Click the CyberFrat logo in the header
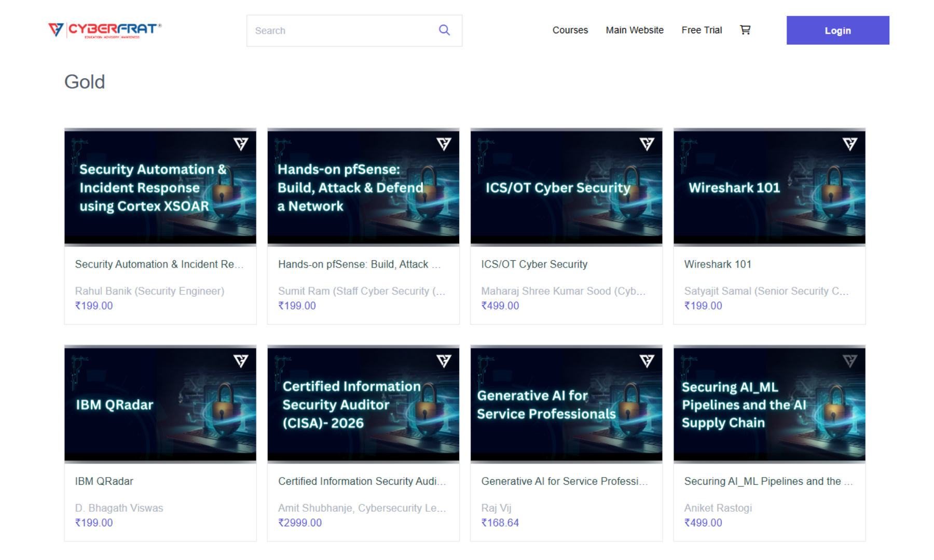934x560 pixels. 105,30
